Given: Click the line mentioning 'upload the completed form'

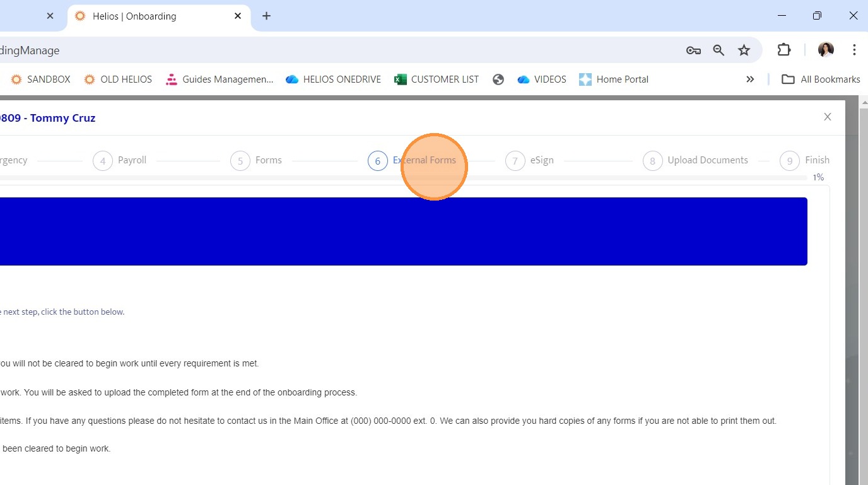Looking at the screenshot, I should (x=179, y=392).
